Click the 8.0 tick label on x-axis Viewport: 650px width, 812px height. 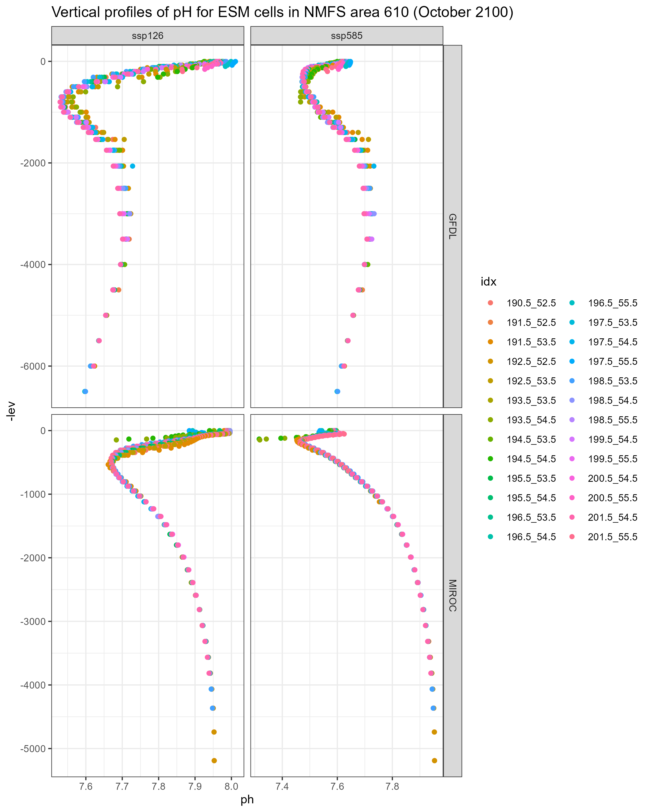231,786
